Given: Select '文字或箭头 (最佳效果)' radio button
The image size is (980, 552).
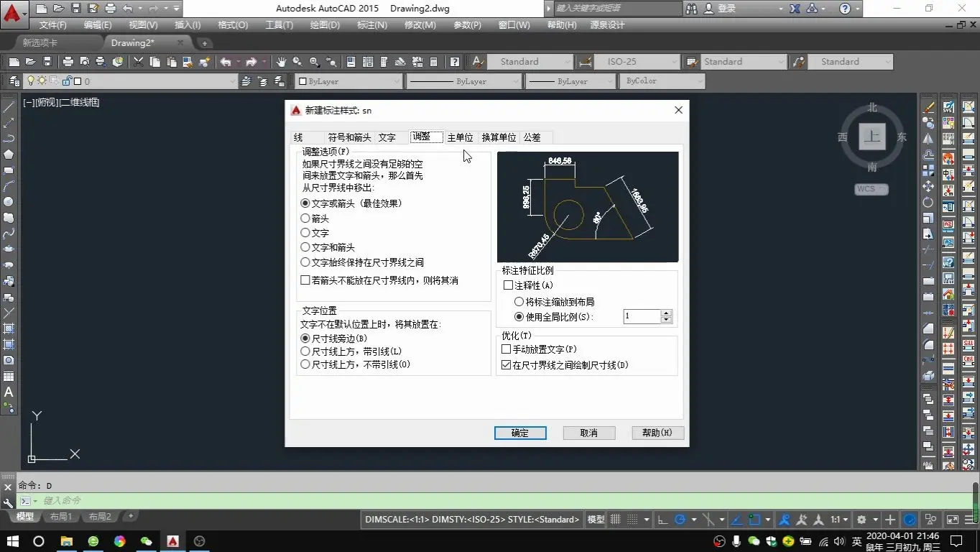Looking at the screenshot, I should coord(305,203).
